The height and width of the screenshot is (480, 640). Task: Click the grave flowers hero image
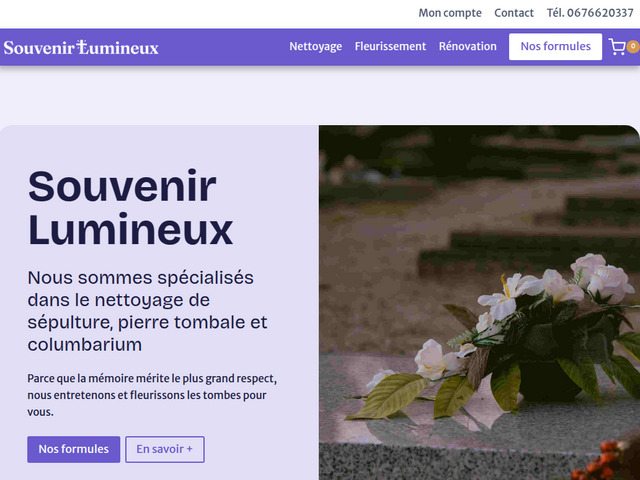tap(479, 302)
